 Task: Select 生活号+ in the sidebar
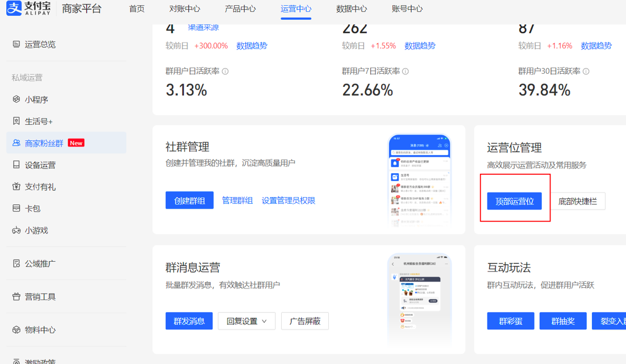[39, 122]
